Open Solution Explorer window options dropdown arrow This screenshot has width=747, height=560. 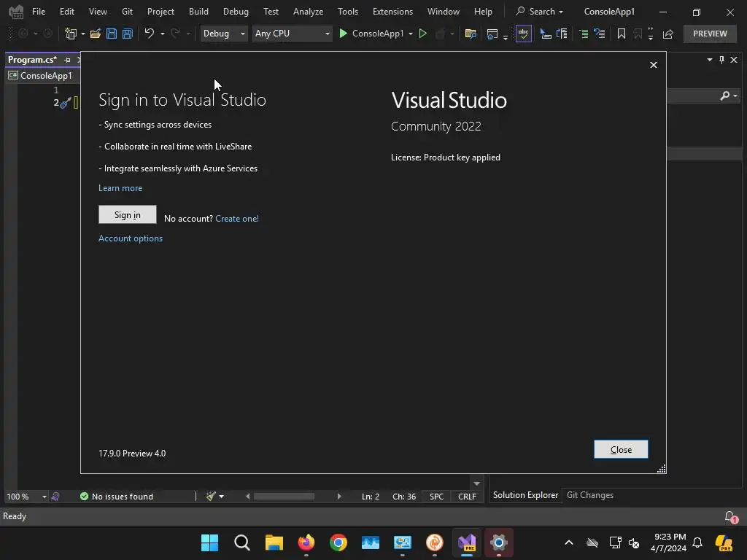709,60
